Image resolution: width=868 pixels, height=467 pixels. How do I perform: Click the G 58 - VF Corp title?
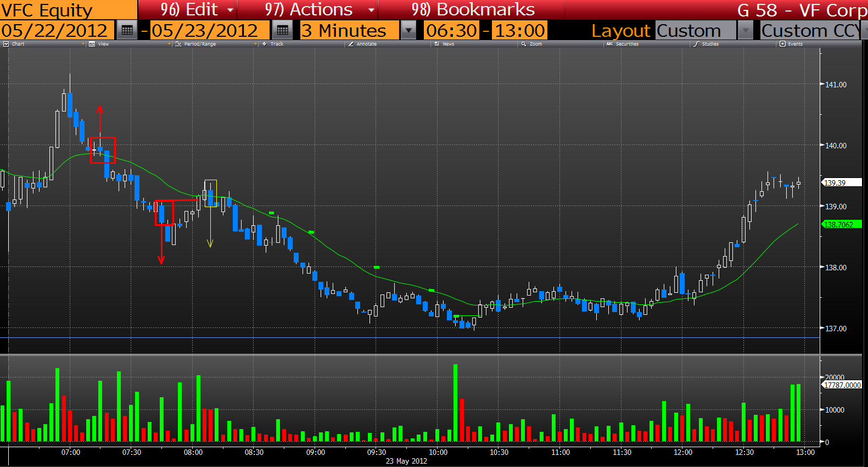tap(802, 10)
